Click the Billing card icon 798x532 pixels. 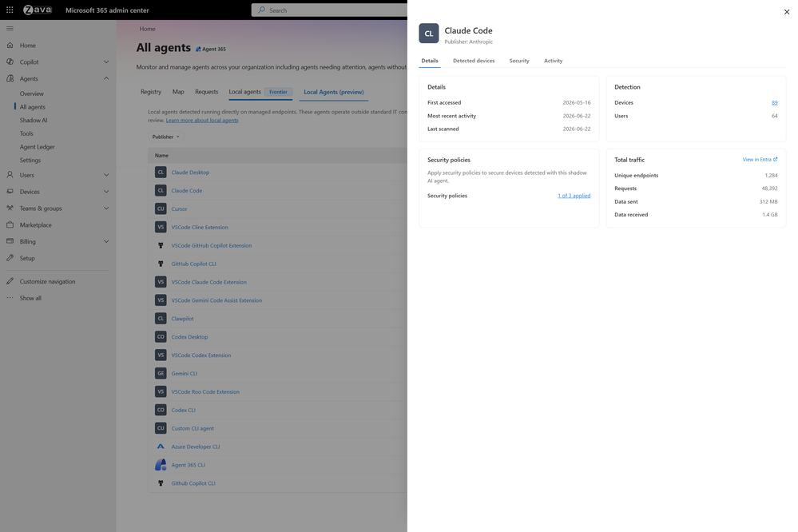click(10, 241)
